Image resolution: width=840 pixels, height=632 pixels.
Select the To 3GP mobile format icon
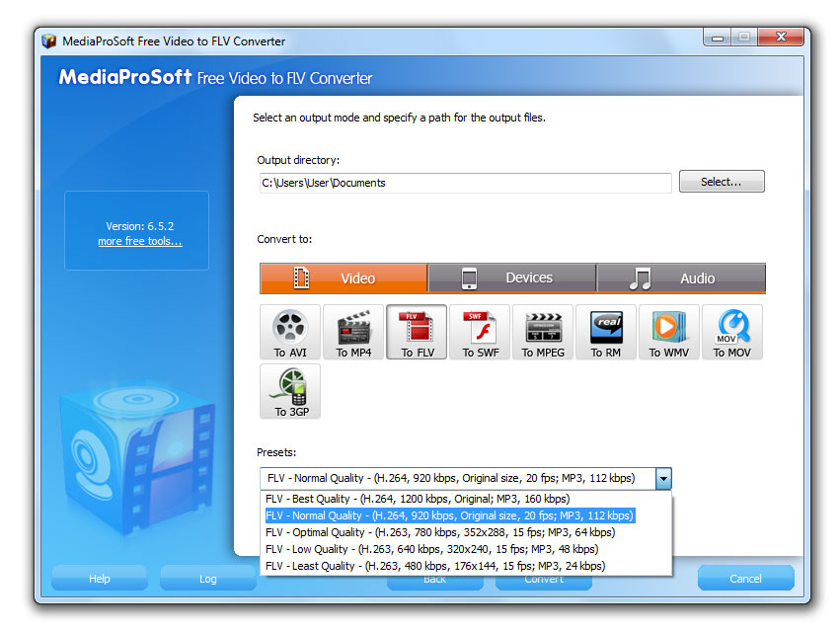(x=290, y=391)
